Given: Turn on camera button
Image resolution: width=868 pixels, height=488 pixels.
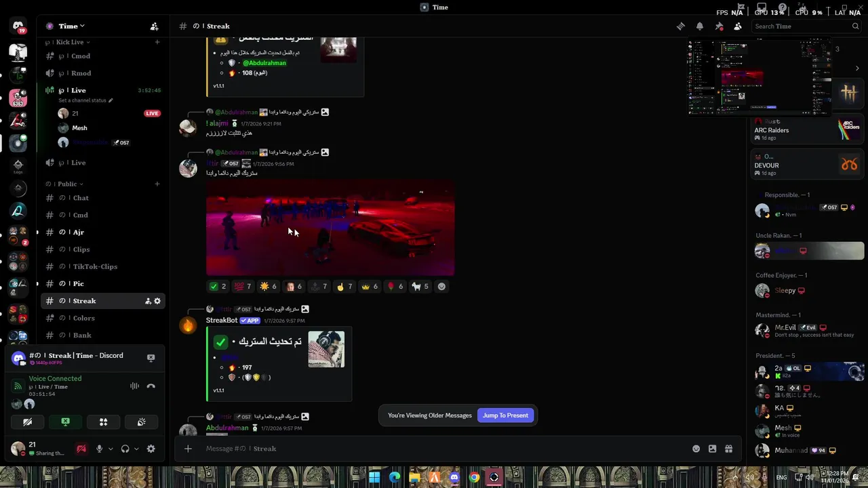Looking at the screenshot, I should tap(27, 422).
